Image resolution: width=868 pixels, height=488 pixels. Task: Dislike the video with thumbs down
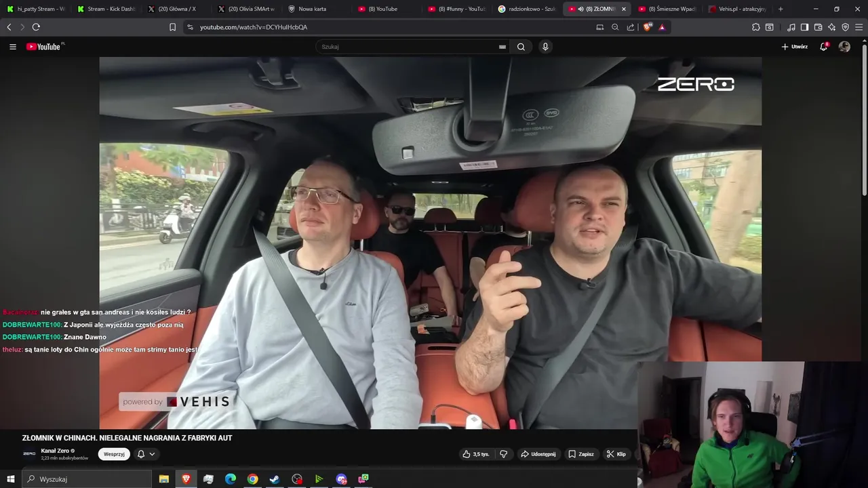[504, 454]
